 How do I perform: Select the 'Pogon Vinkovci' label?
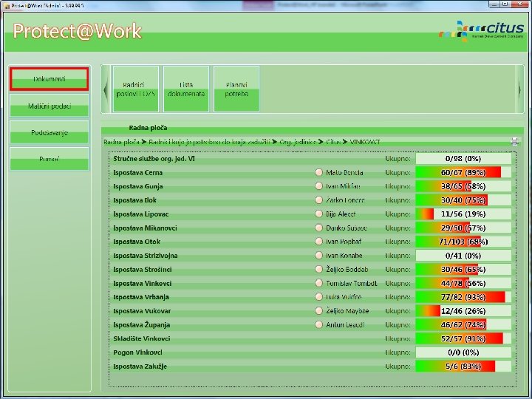coord(137,352)
